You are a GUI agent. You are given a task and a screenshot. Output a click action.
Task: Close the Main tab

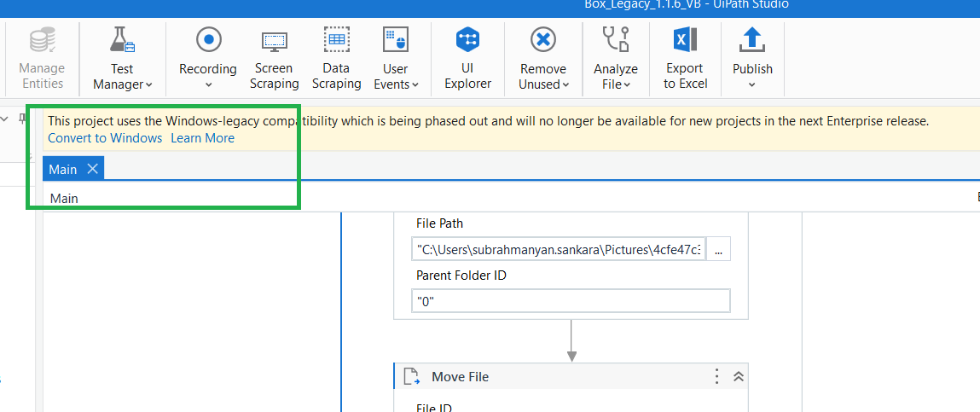(x=92, y=169)
